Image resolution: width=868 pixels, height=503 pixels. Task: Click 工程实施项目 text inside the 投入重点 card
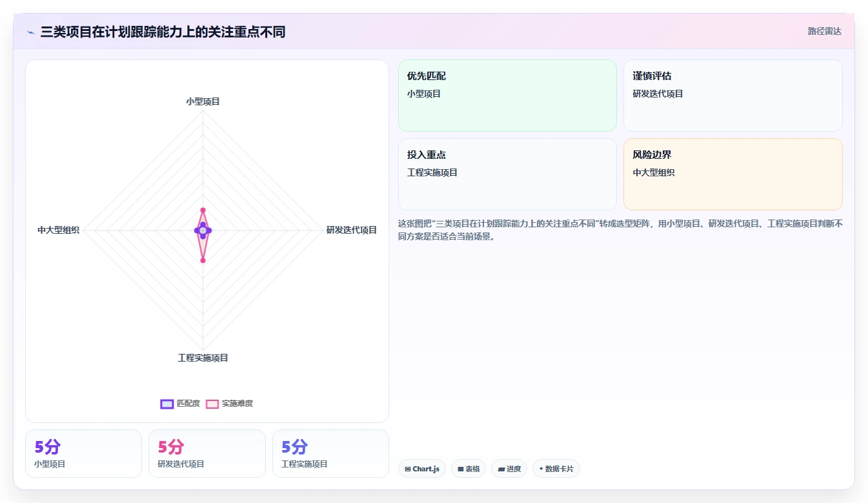click(x=432, y=172)
